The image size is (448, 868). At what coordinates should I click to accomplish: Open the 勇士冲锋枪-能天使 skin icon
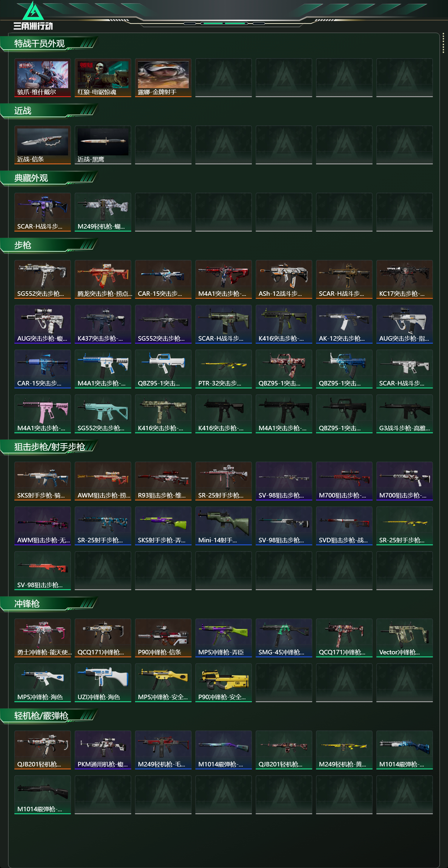click(x=42, y=638)
